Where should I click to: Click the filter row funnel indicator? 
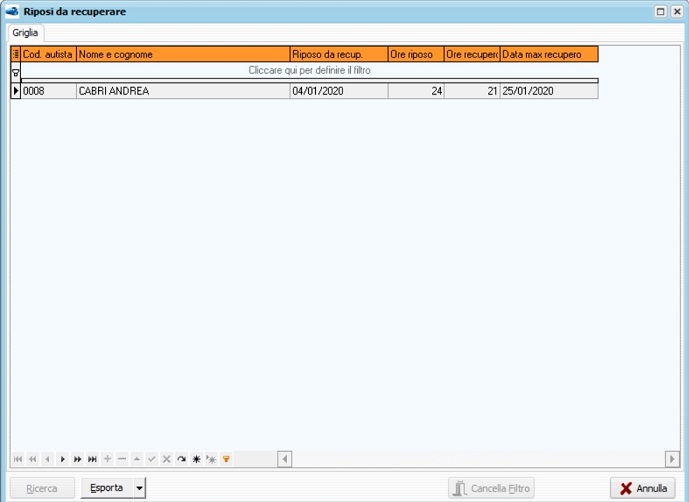pyautogui.click(x=15, y=73)
